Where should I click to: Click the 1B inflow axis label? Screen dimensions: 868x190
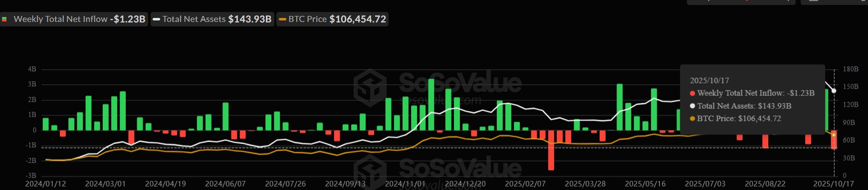point(32,115)
